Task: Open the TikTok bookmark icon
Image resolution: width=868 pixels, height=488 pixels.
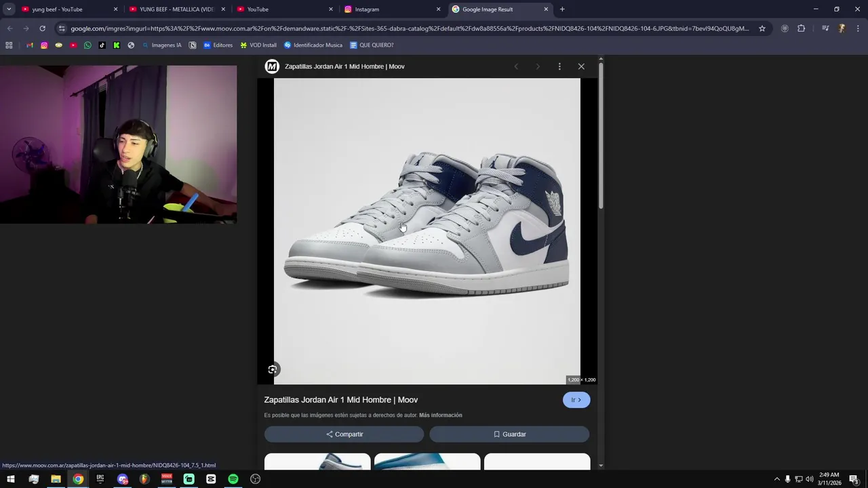Action: [102, 45]
